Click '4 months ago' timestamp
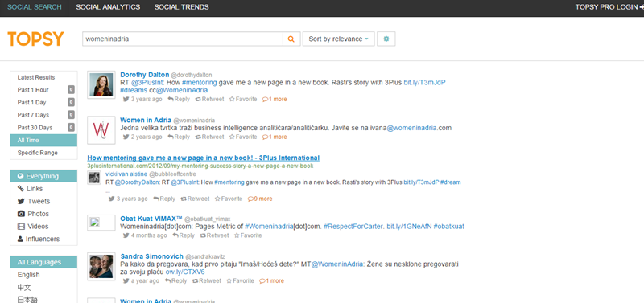Screen dimensions: 644x303 coord(149,235)
